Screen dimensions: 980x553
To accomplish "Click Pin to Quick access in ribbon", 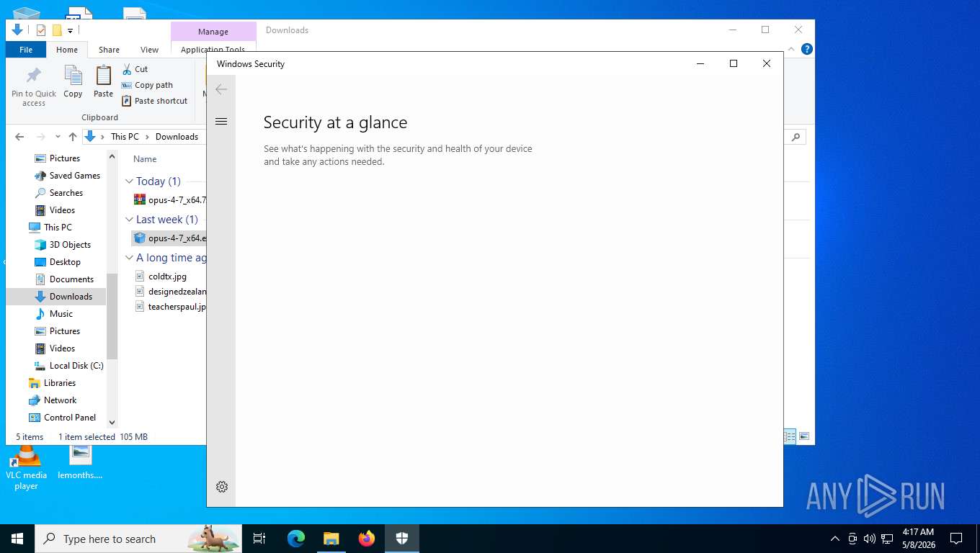I will (34, 86).
